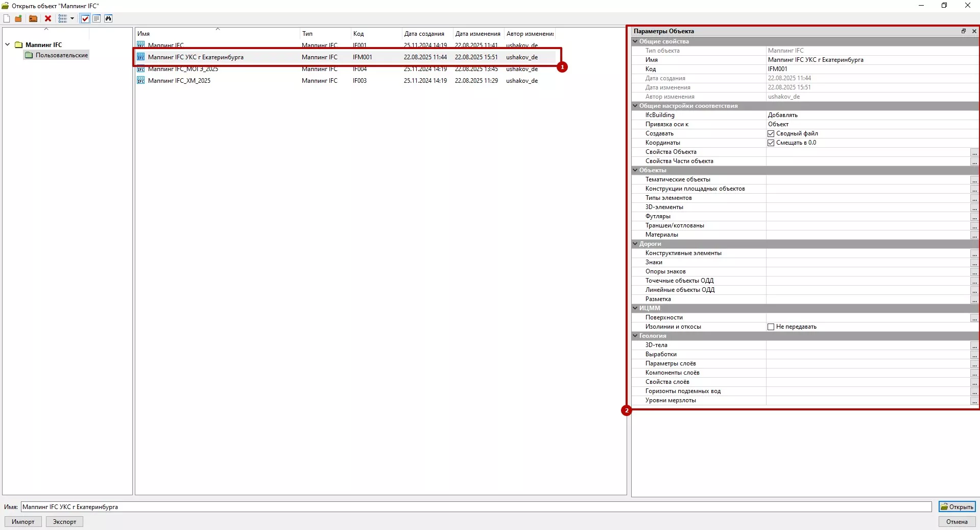The width and height of the screenshot is (980, 530).
Task: Uncheck the Сводный файл checkbox
Action: tap(771, 133)
